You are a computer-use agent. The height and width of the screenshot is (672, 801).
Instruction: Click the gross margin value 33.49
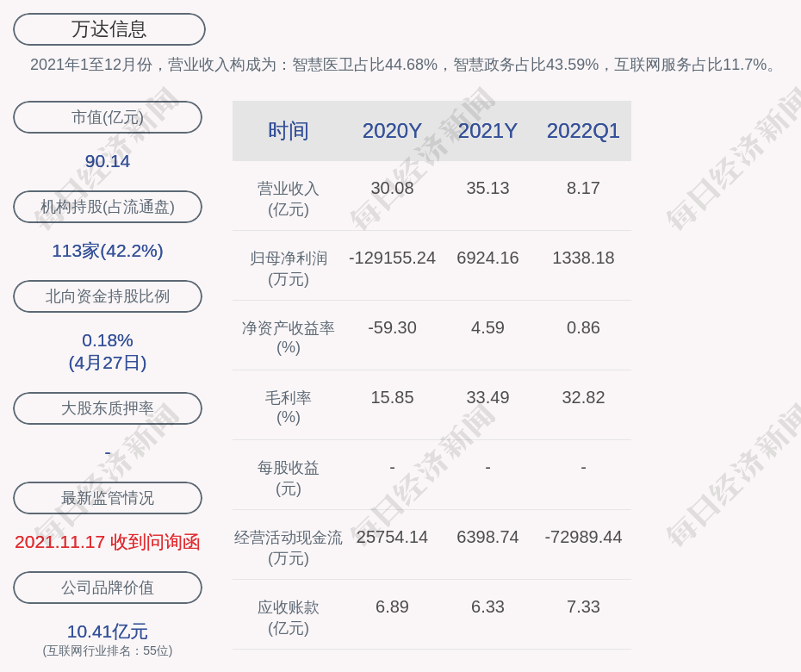pyautogui.click(x=487, y=397)
